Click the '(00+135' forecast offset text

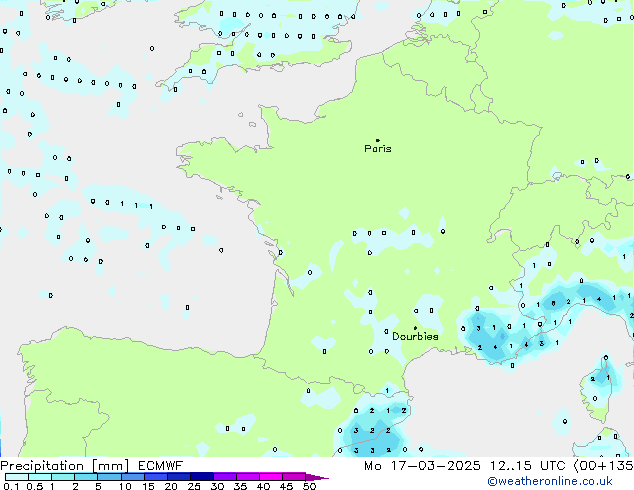point(603,466)
